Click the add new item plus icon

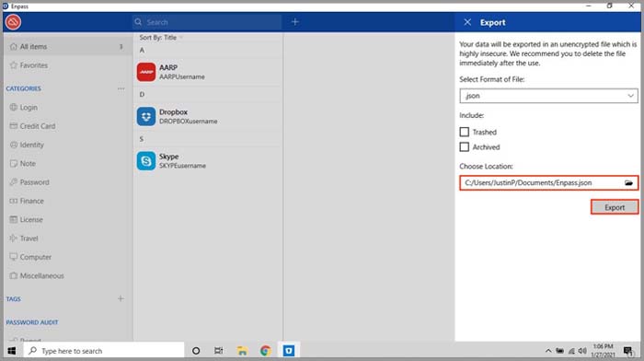tap(295, 22)
